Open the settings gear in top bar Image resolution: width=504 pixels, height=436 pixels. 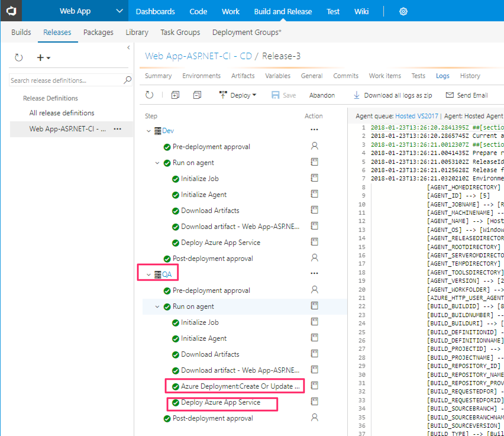point(403,12)
